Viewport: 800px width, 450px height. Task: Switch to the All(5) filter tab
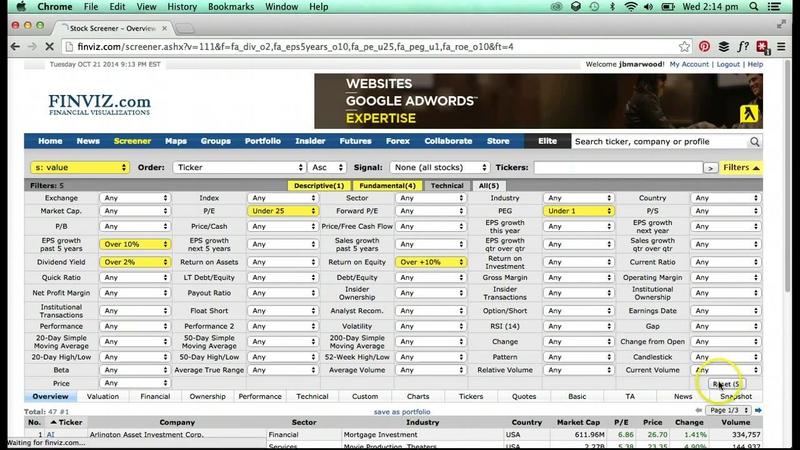[x=488, y=186]
